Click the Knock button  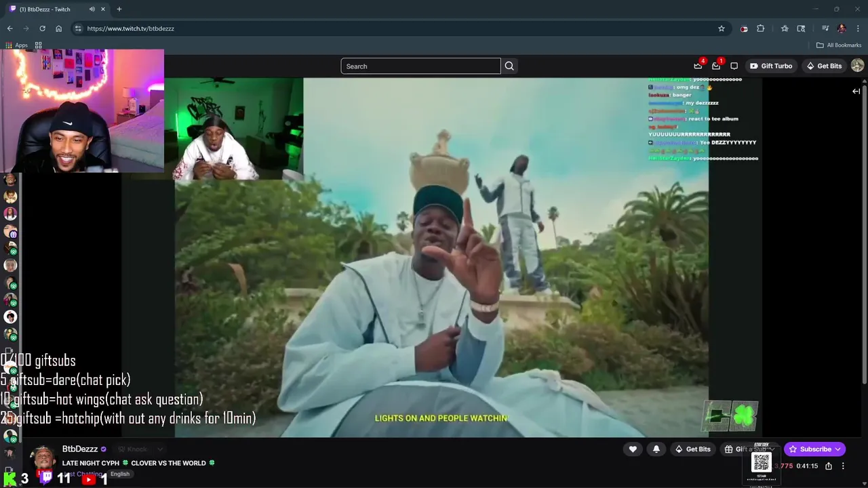(x=133, y=449)
